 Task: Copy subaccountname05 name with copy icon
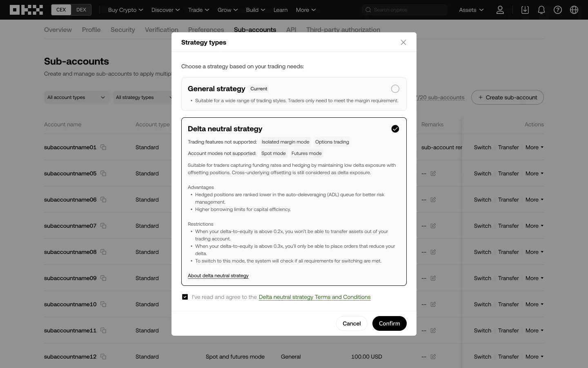pos(103,173)
